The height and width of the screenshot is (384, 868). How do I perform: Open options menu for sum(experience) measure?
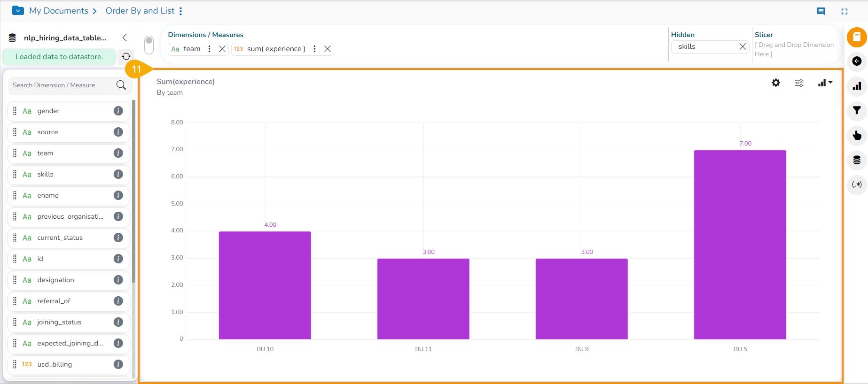[x=314, y=49]
